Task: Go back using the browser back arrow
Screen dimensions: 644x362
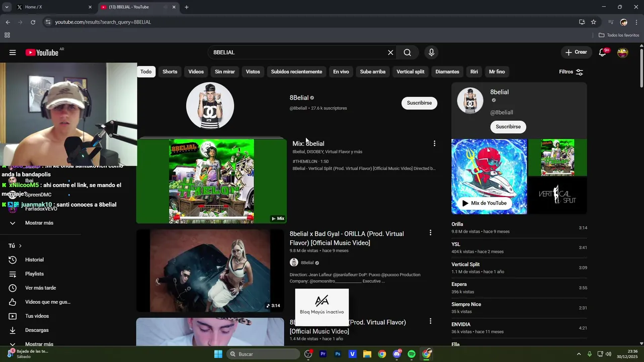Action: point(8,22)
